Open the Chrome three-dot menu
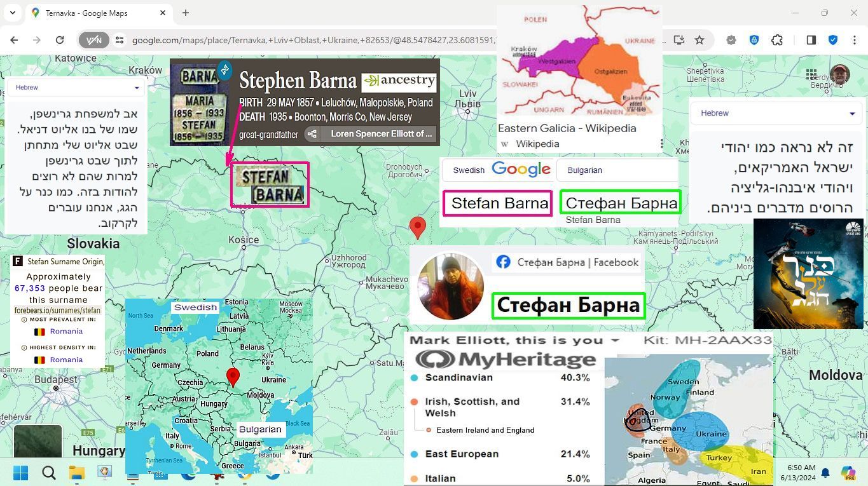Screen dimensions: 868x486 click(x=855, y=40)
